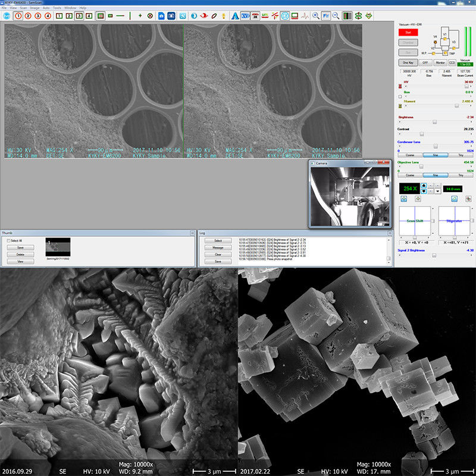Click the split-screen dual image icon
The width and height of the screenshot is (476, 476).
click(x=347, y=16)
